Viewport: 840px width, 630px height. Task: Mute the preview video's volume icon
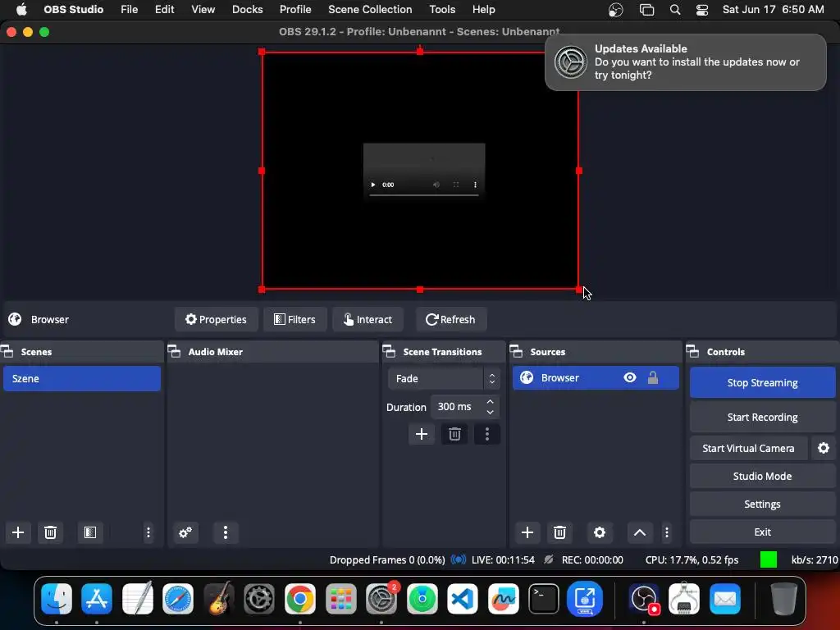[436, 185]
